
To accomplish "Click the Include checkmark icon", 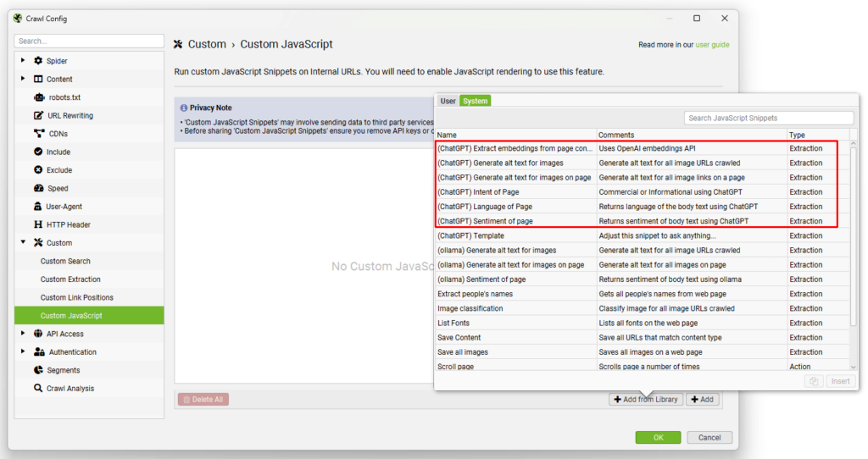I will click(38, 152).
